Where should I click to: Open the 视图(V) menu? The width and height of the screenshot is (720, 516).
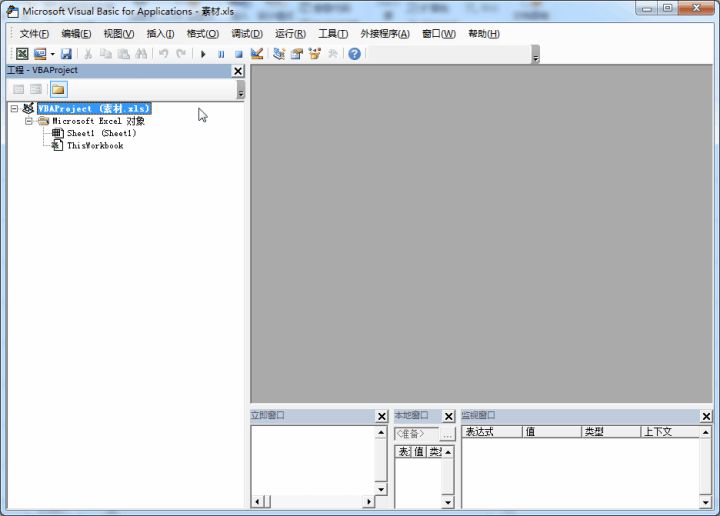pos(119,34)
